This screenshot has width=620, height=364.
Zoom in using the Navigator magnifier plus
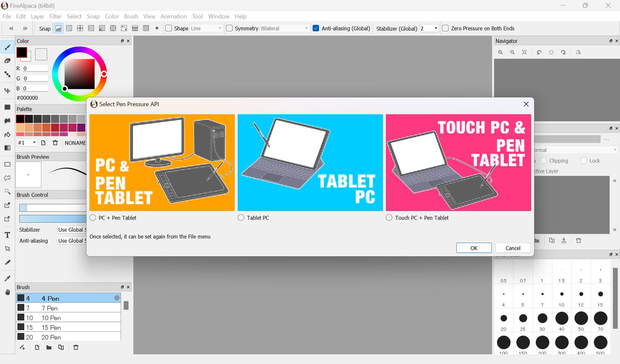coord(501,52)
